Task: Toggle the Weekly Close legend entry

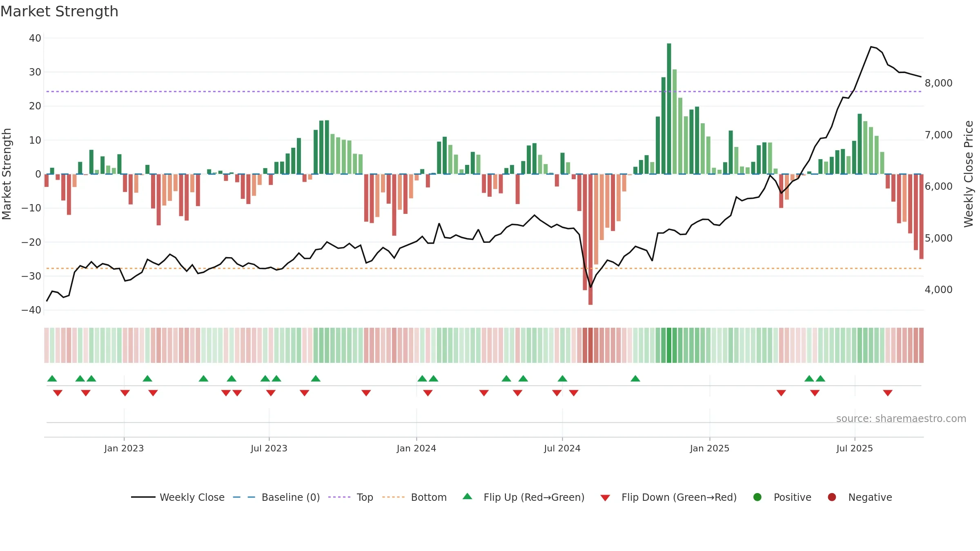Action: click(178, 497)
